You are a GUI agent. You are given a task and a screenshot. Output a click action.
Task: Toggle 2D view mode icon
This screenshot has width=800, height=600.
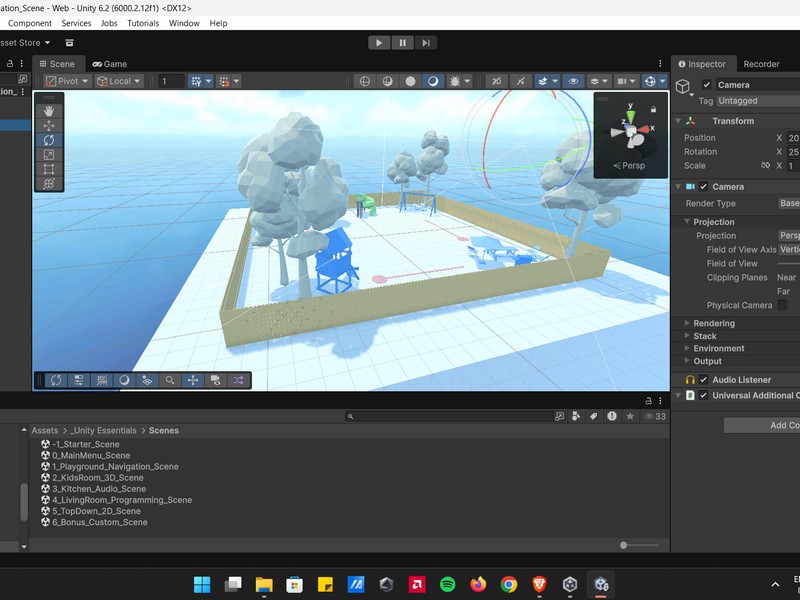(496, 81)
